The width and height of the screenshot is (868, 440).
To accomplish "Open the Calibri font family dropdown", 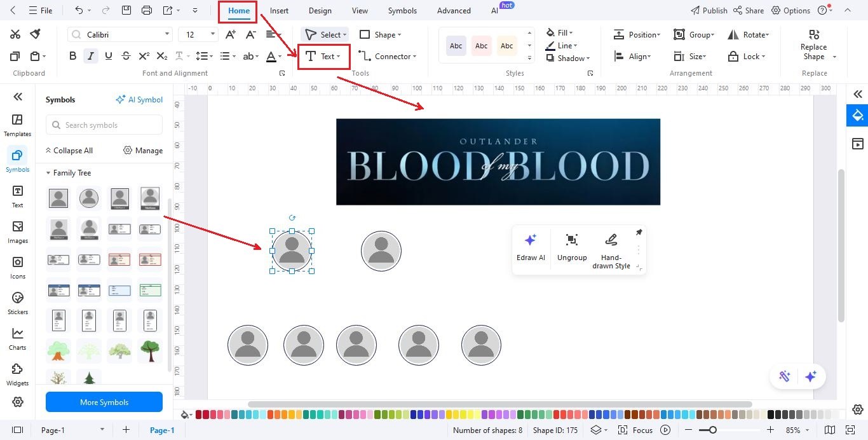I will point(167,34).
